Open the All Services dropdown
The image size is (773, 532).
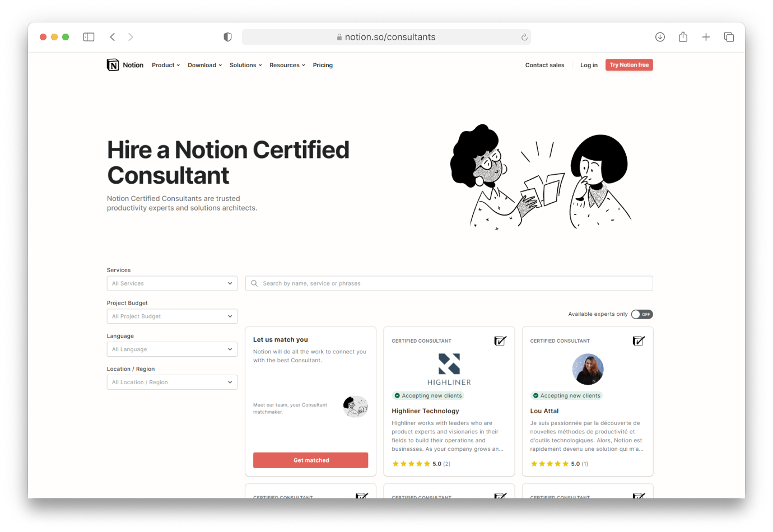click(172, 283)
